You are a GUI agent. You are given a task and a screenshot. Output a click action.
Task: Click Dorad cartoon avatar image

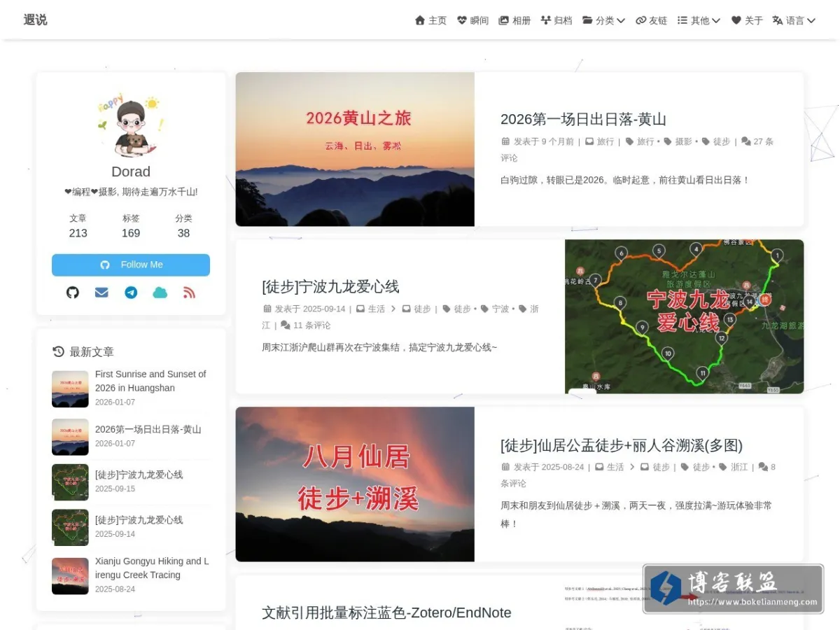pos(129,125)
